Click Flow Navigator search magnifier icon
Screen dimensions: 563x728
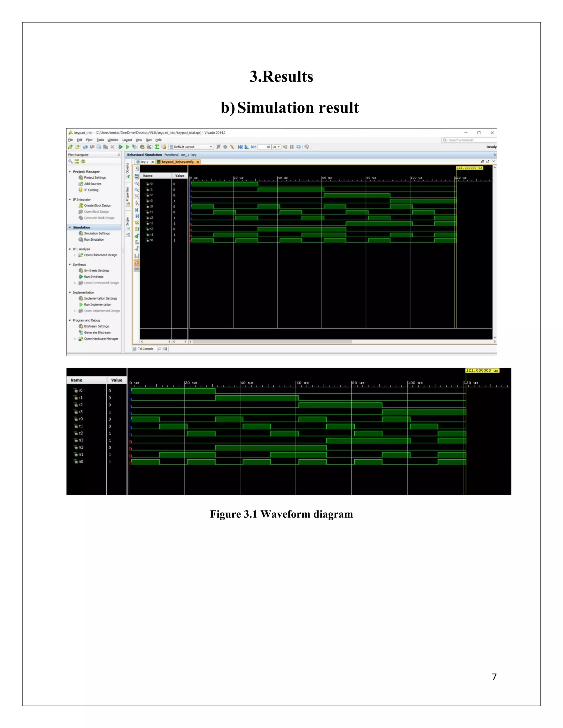click(70, 161)
